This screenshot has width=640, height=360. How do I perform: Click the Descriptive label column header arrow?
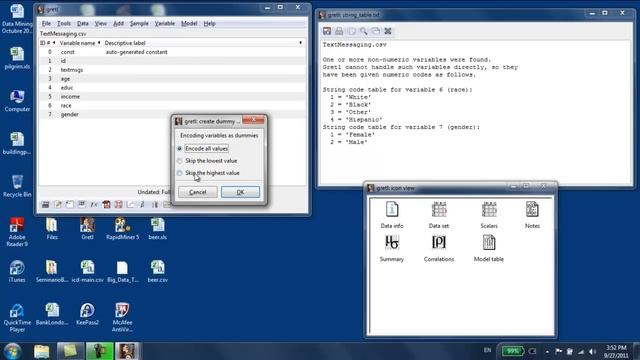click(300, 43)
